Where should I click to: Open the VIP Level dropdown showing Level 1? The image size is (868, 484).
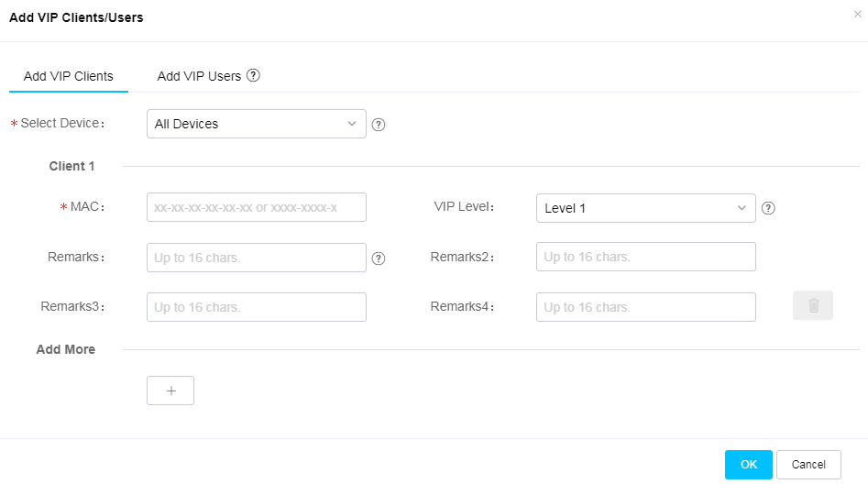pyautogui.click(x=646, y=208)
